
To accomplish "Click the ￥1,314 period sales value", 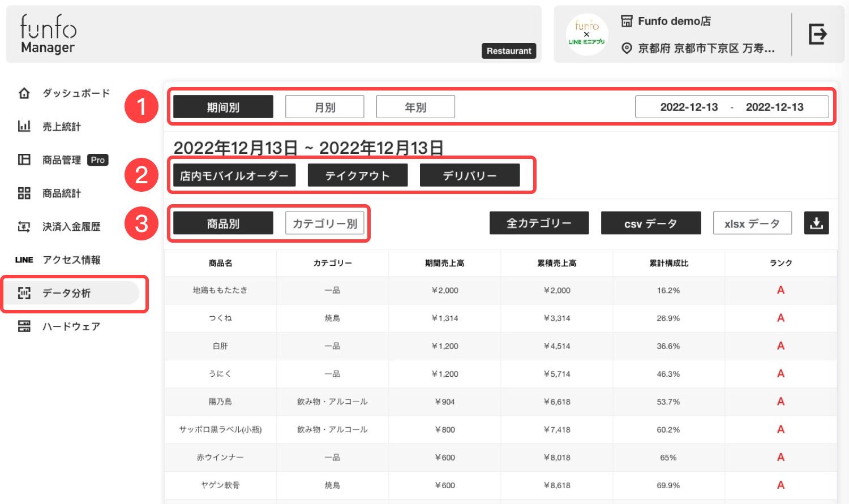I will [445, 318].
